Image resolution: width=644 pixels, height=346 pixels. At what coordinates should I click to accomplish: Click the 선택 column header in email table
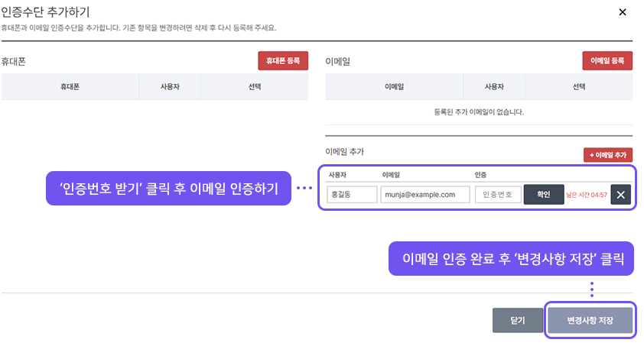point(579,86)
